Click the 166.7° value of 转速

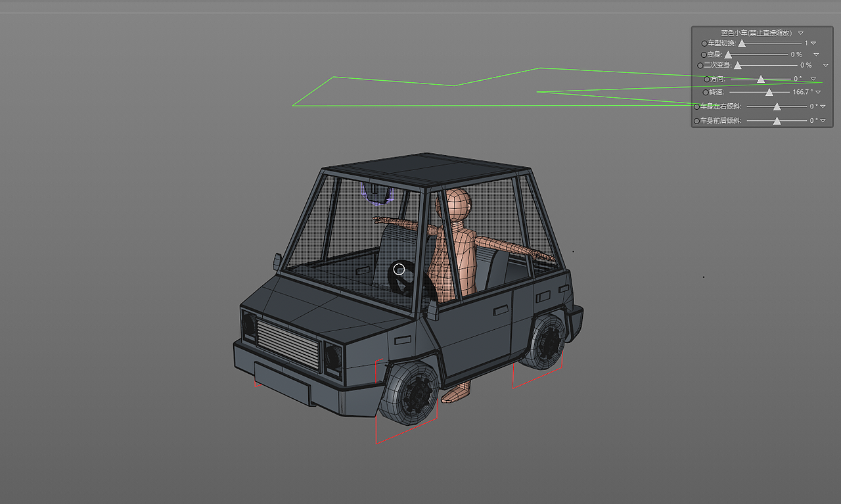coord(802,93)
